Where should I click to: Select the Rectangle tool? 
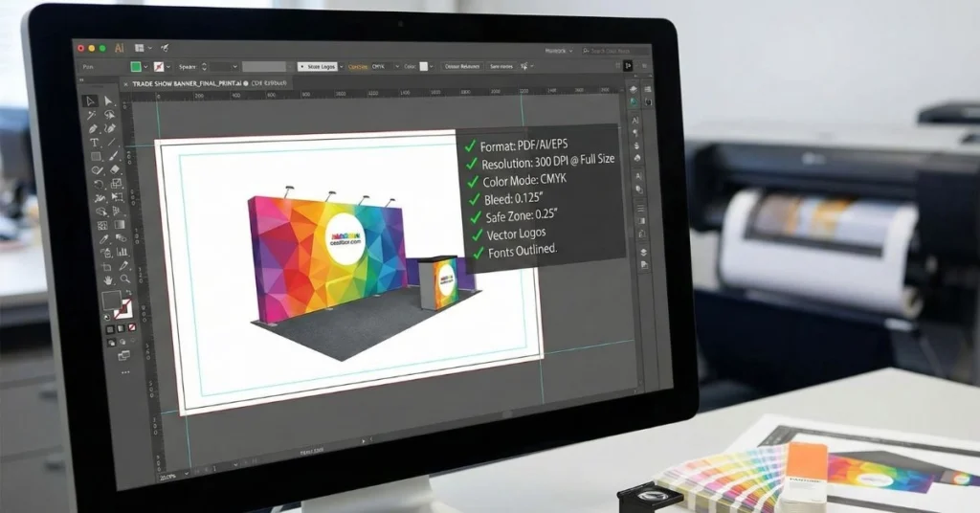coord(96,157)
